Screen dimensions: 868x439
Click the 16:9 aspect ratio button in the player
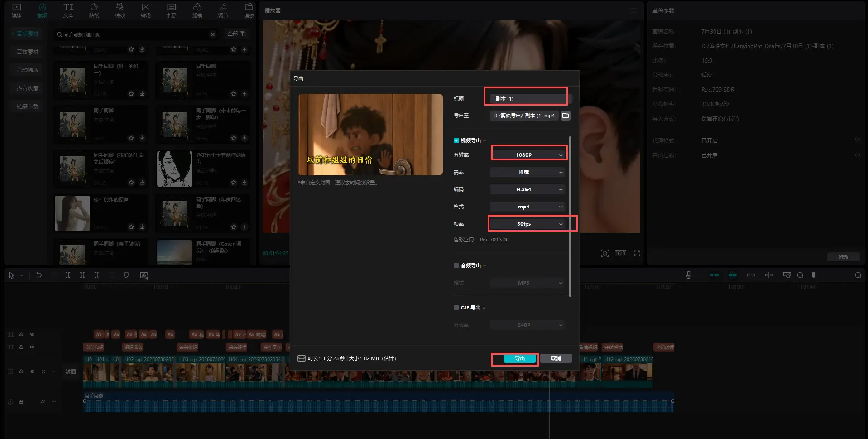click(x=620, y=253)
